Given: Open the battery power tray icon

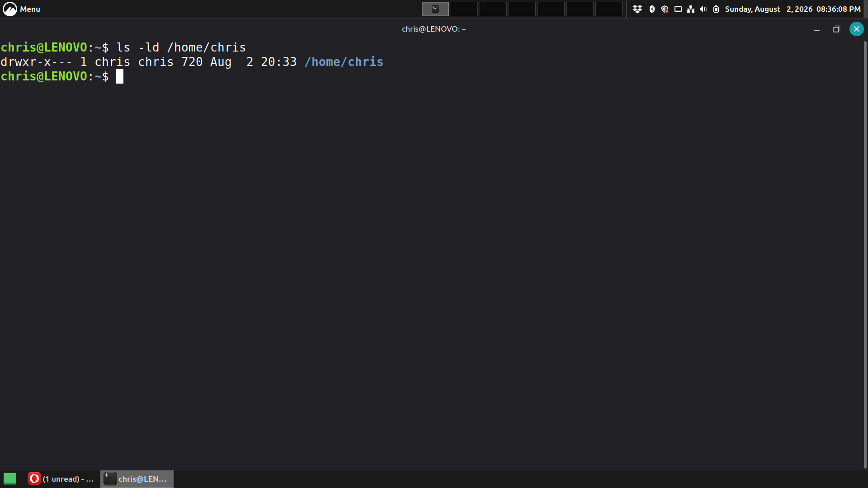Looking at the screenshot, I should 716,9.
